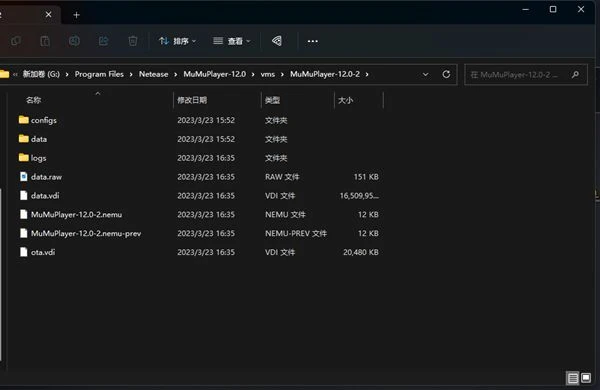This screenshot has height=390, width=600.
Task: Open the three-dot more options menu
Action: 313,41
